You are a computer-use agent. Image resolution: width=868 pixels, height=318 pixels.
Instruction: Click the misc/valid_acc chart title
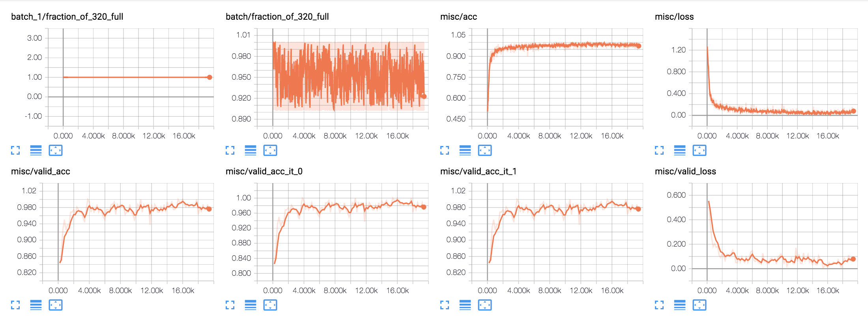pyautogui.click(x=41, y=171)
